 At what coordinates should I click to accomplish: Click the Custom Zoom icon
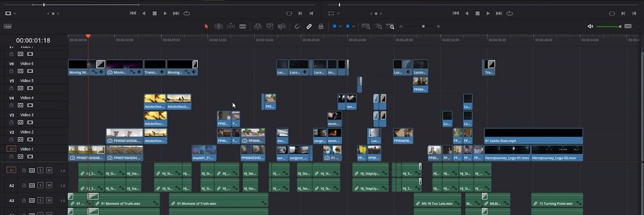coord(391,26)
